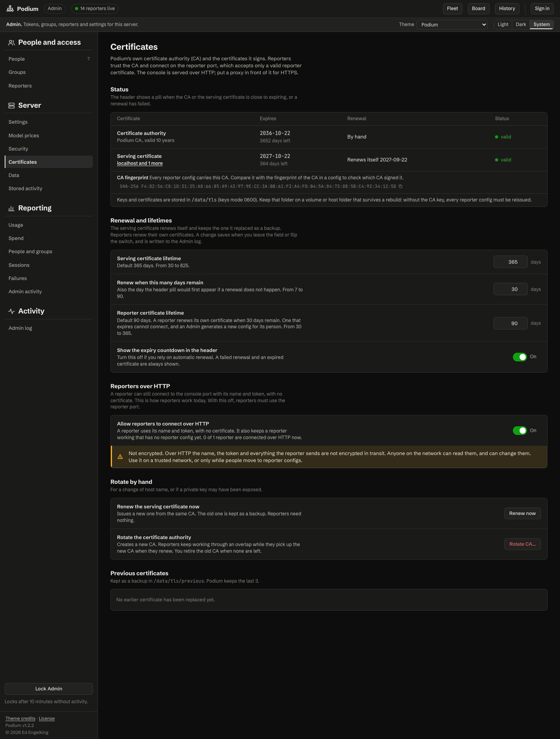Click the Server section icon
The height and width of the screenshot is (739, 560).
coord(12,105)
